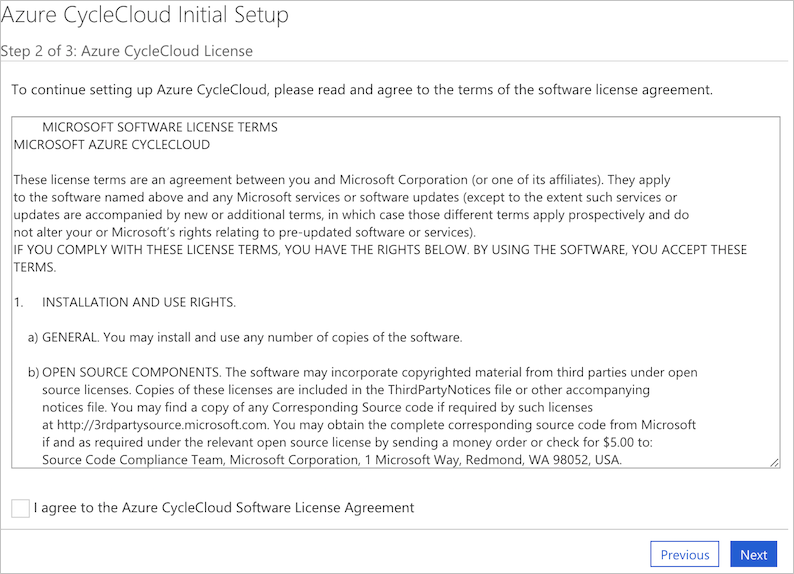Click the 'These license terms are an agreement' sentence
Image resolution: width=794 pixels, height=574 pixels.
341,180
